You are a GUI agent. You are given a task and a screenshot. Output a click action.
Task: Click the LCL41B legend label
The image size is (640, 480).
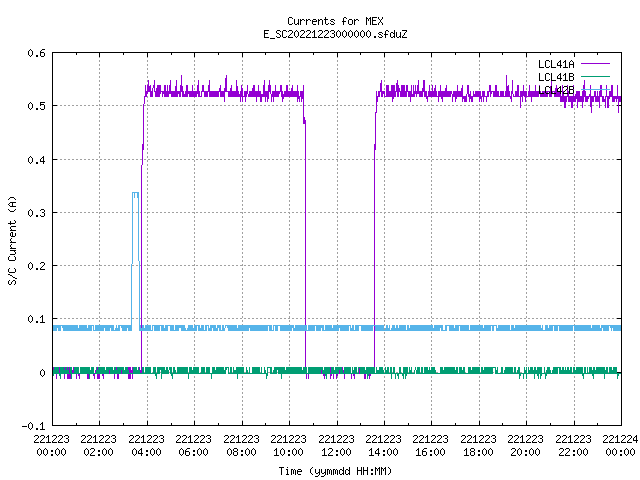pyautogui.click(x=556, y=77)
